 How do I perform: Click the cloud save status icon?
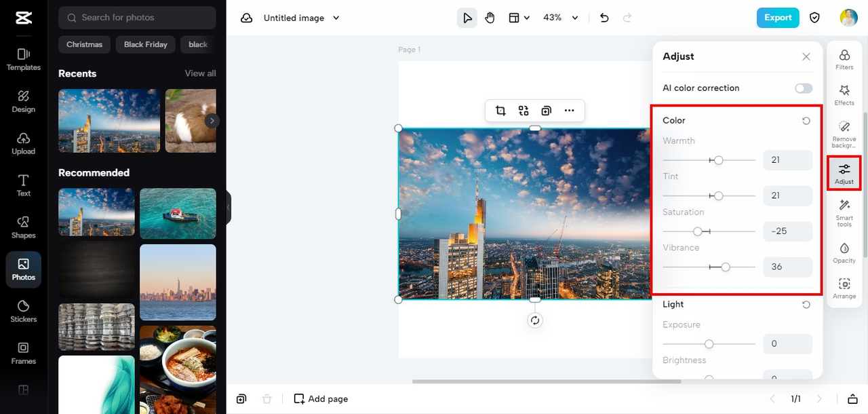tap(247, 18)
